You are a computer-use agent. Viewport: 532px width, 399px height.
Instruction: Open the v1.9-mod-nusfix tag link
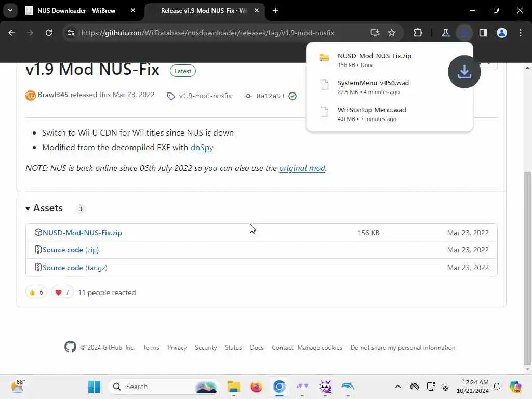pyautogui.click(x=205, y=96)
